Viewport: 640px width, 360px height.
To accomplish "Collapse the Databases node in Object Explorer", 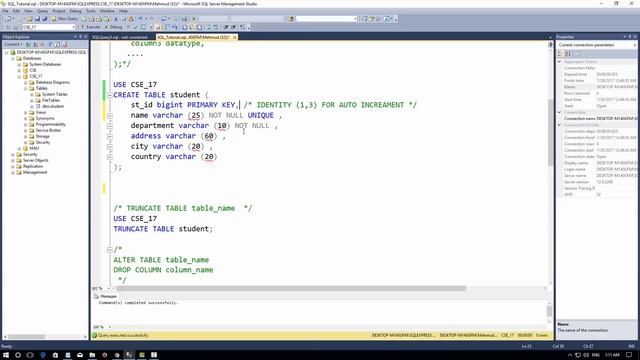I will (13, 58).
